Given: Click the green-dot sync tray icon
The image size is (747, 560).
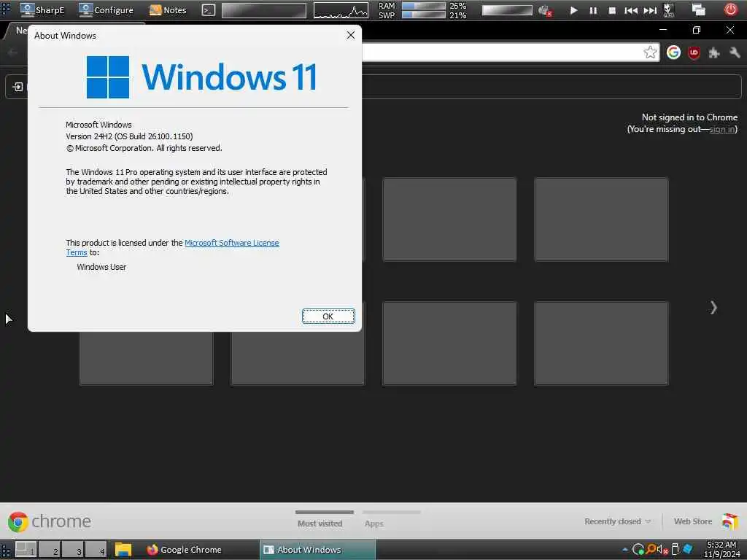Looking at the screenshot, I should tap(638, 550).
